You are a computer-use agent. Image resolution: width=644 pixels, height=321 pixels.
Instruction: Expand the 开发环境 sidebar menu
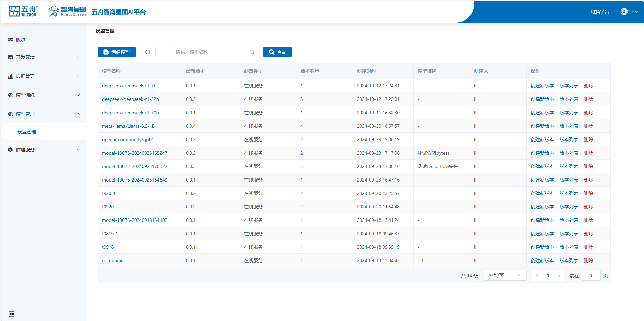[44, 57]
